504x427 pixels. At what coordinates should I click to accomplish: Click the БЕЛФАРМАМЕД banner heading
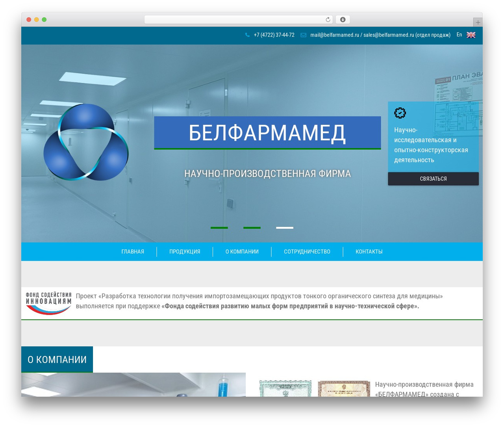pyautogui.click(x=267, y=133)
